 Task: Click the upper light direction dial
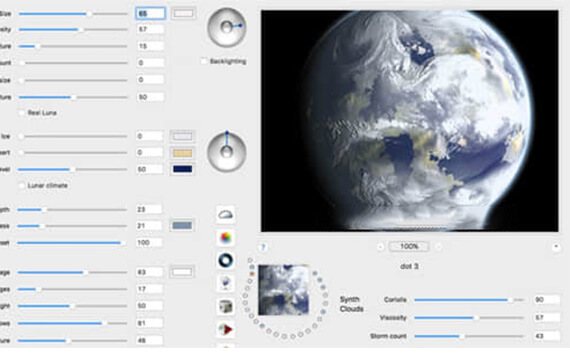click(226, 27)
